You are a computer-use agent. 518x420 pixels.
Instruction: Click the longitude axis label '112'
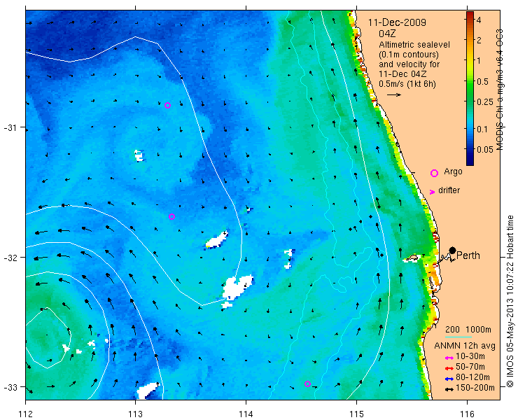tap(25, 414)
